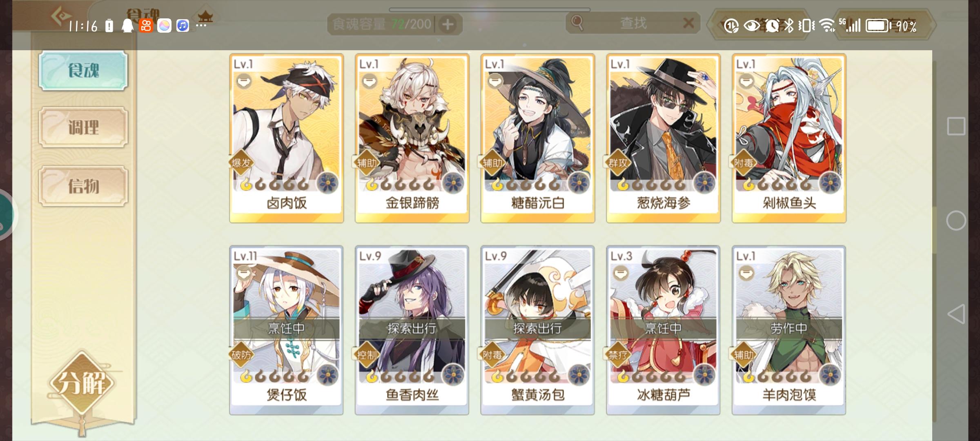Select the 鱼香肉丝 character card

412,330
